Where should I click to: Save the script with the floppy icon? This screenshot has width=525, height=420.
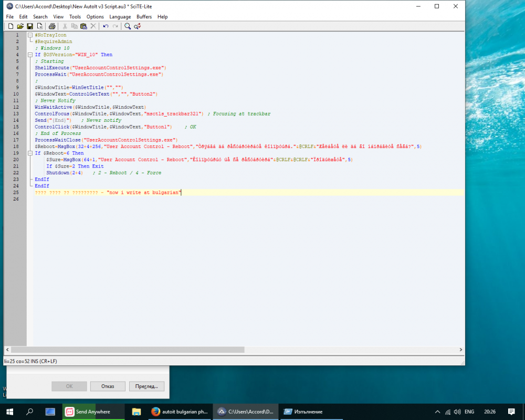point(30,26)
